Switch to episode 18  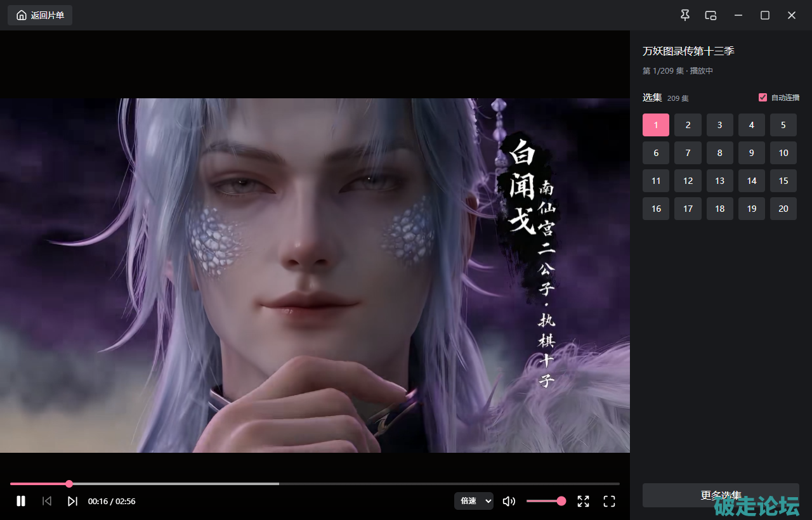pyautogui.click(x=720, y=209)
